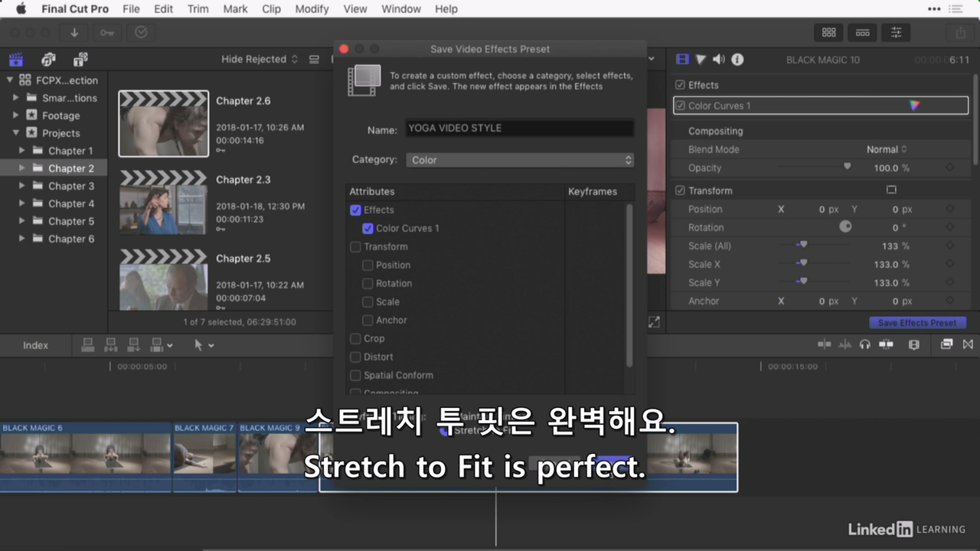This screenshot has height=551, width=980.
Task: Toggle the Browser grid layout icon
Action: pyautogui.click(x=829, y=32)
